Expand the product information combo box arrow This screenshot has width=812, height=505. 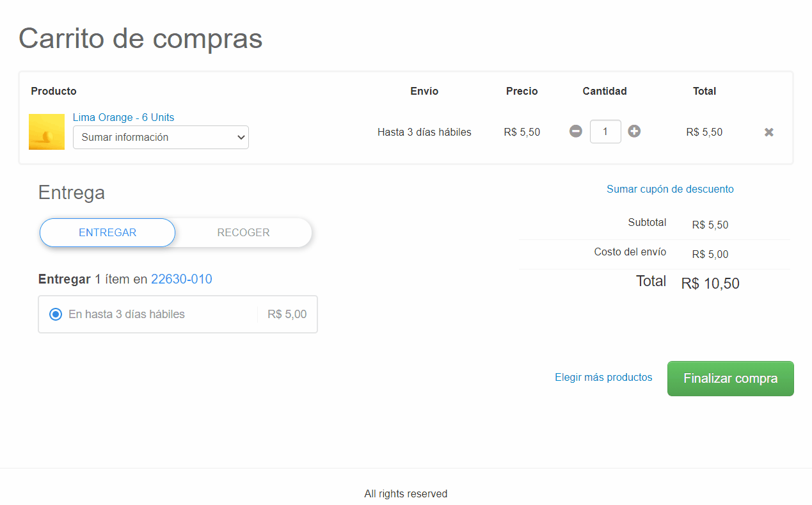(x=241, y=137)
